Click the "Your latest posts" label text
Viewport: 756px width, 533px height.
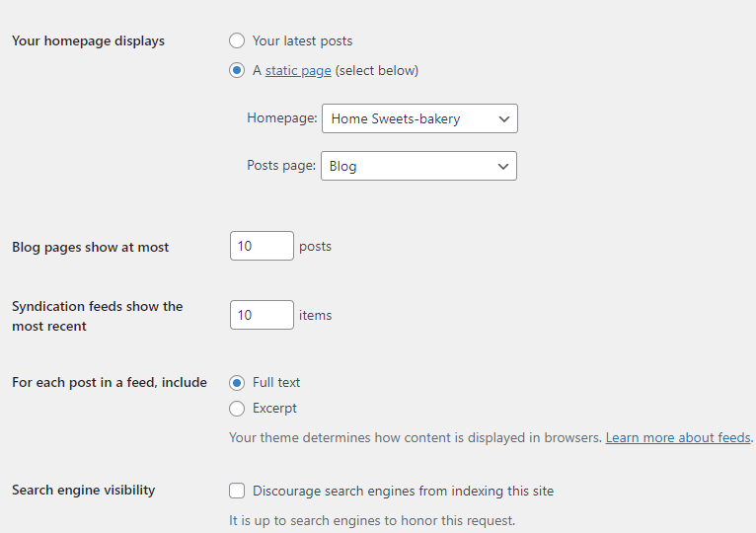(302, 41)
